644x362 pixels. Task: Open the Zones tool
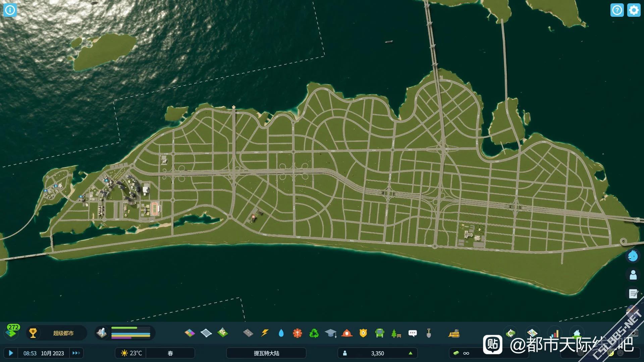click(x=190, y=333)
